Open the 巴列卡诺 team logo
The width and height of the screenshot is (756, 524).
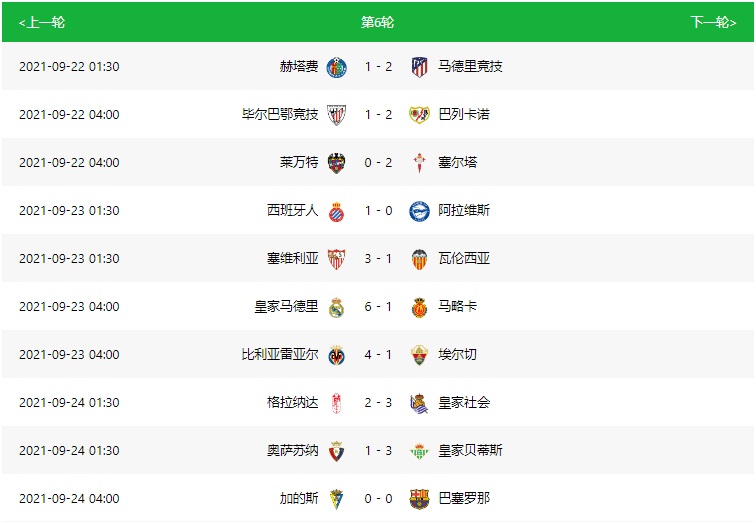pyautogui.click(x=419, y=115)
